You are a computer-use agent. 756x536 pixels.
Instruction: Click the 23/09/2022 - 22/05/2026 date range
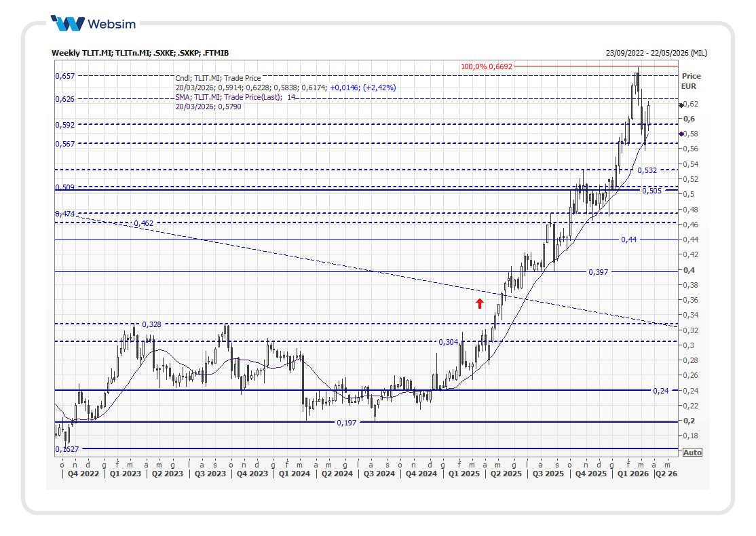pyautogui.click(x=656, y=53)
